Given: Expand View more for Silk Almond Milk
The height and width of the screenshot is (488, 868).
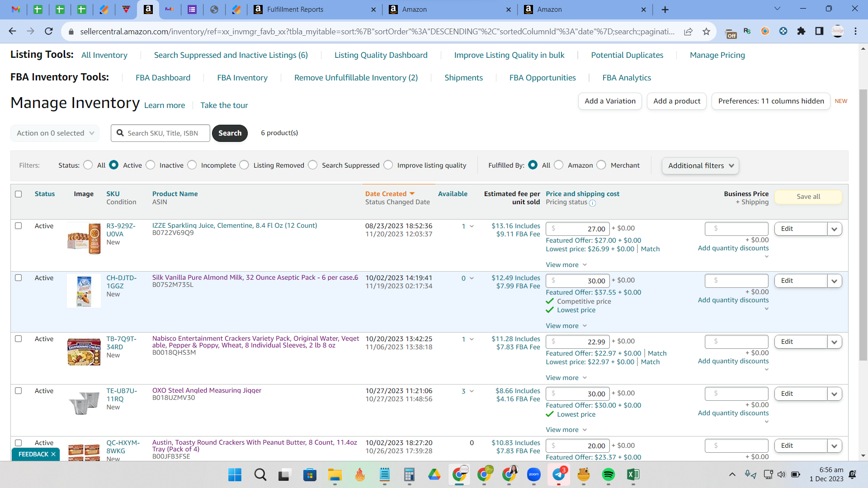Looking at the screenshot, I should coord(566,326).
